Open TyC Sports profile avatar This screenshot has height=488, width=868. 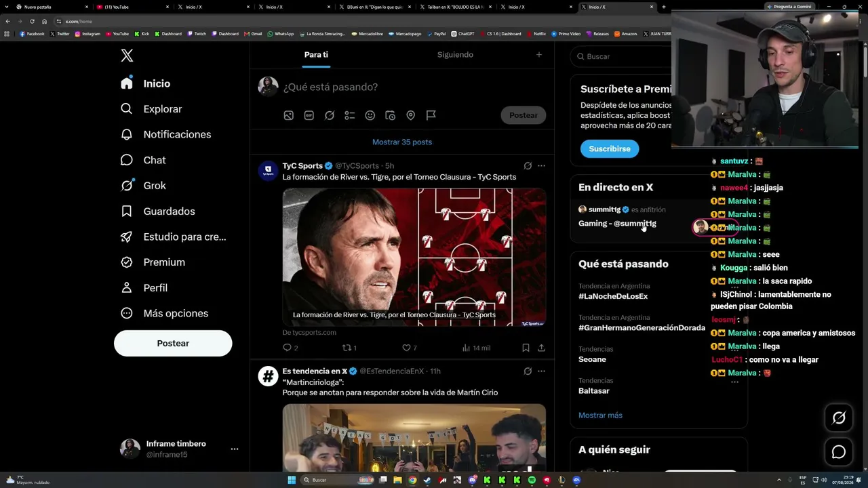point(269,169)
